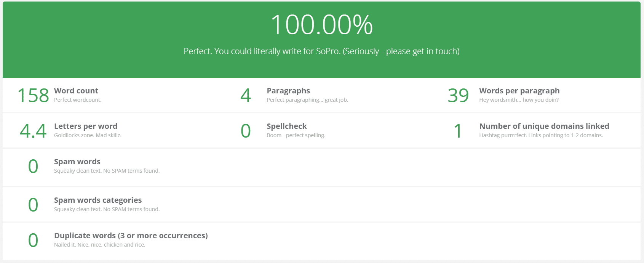Click the number 4 beside Paragraphs
The image size is (644, 263).
(x=246, y=95)
